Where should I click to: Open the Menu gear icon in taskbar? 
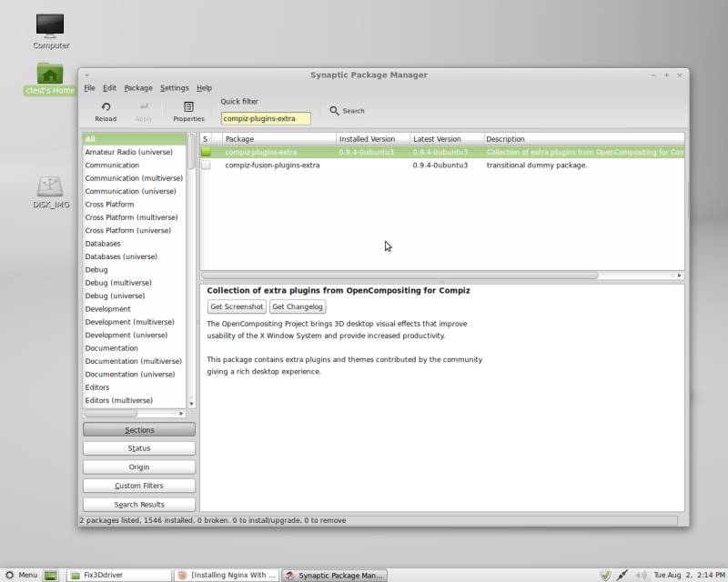9,575
